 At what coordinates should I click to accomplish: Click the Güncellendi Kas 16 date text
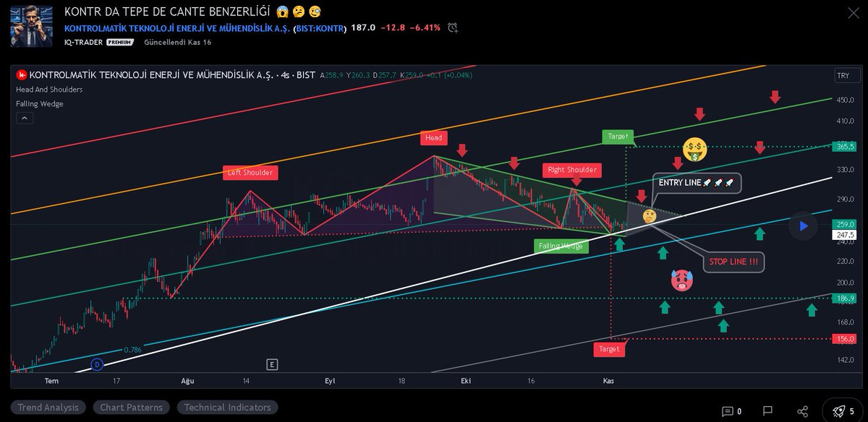[x=178, y=43]
